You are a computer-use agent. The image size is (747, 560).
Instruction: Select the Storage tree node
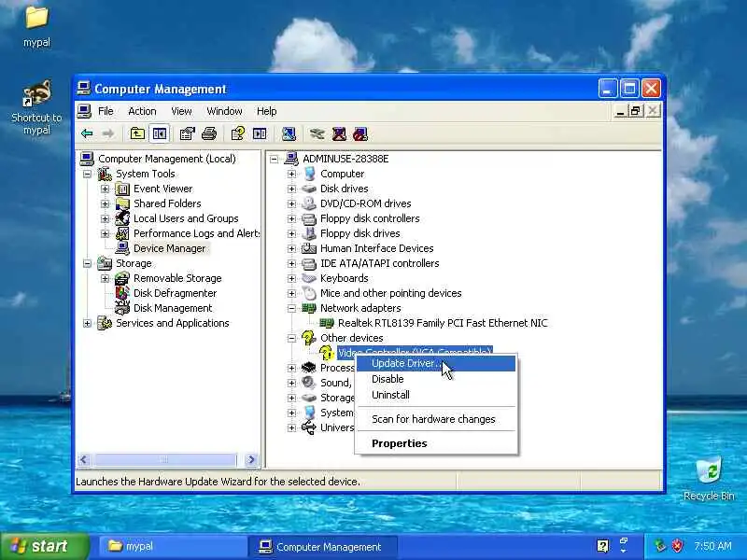(134, 263)
